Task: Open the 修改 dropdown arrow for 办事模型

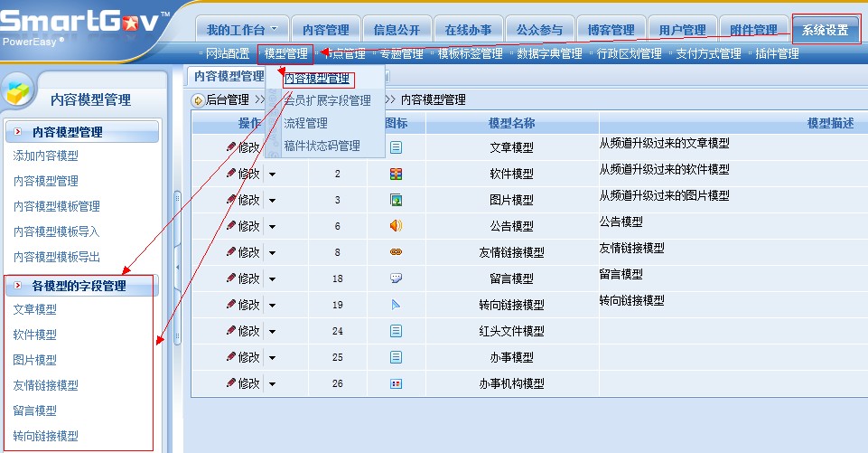Action: (x=273, y=357)
